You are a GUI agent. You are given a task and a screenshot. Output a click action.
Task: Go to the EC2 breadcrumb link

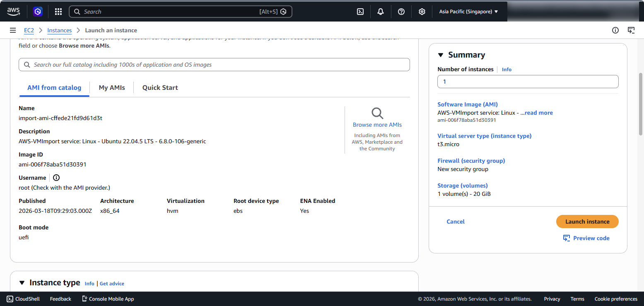pos(29,30)
